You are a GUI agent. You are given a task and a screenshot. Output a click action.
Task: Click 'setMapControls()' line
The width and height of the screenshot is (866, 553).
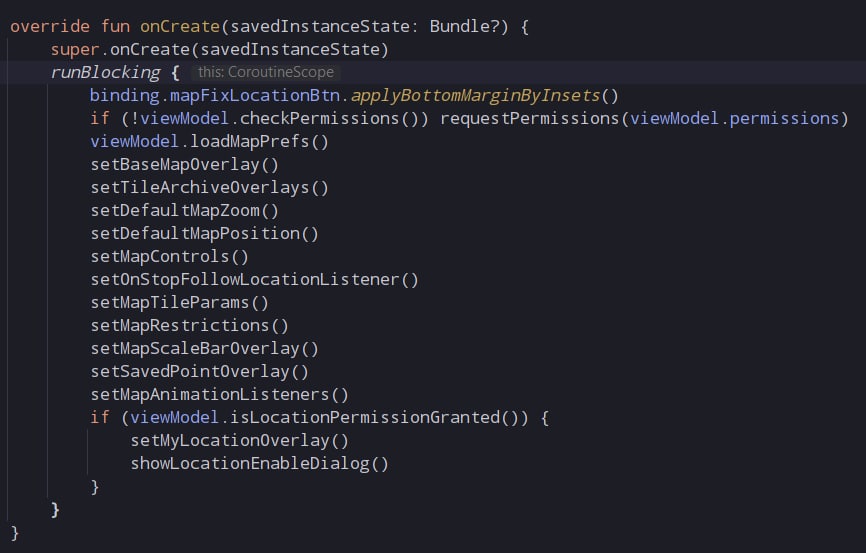point(170,257)
